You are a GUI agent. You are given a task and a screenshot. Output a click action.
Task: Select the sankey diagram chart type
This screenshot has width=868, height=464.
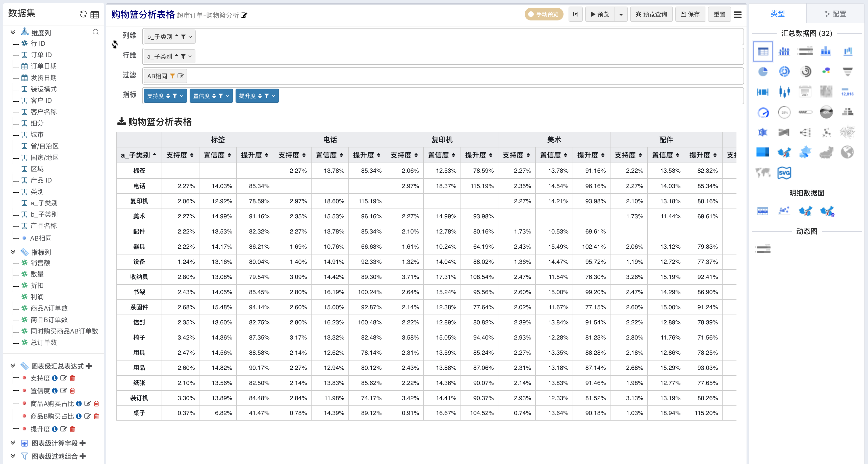[784, 132]
